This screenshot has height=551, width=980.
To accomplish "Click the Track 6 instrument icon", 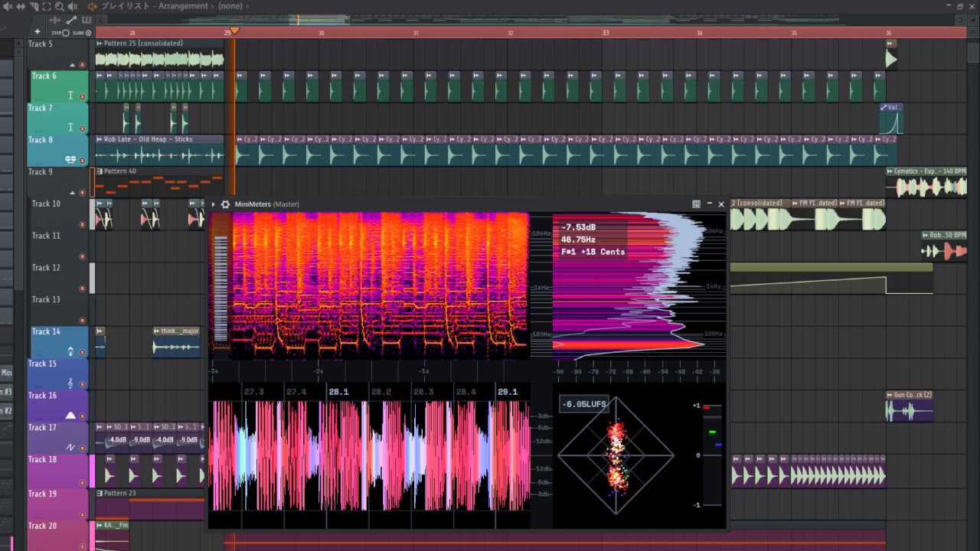I will [x=70, y=95].
